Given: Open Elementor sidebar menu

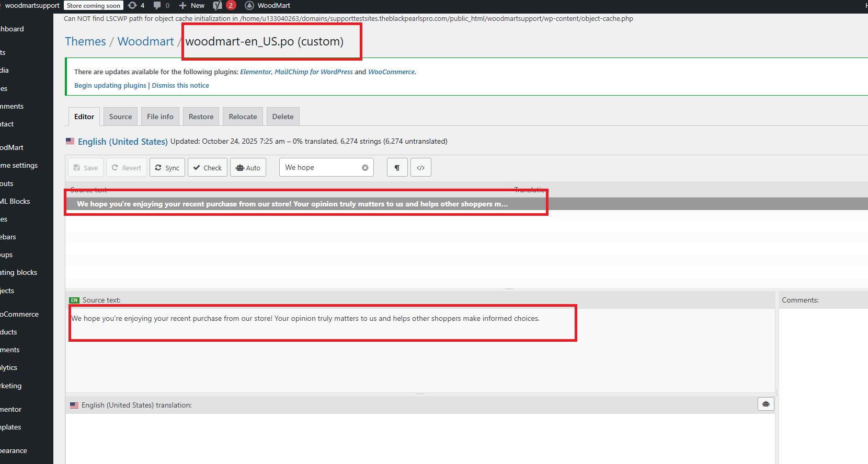Looking at the screenshot, I should (11, 409).
